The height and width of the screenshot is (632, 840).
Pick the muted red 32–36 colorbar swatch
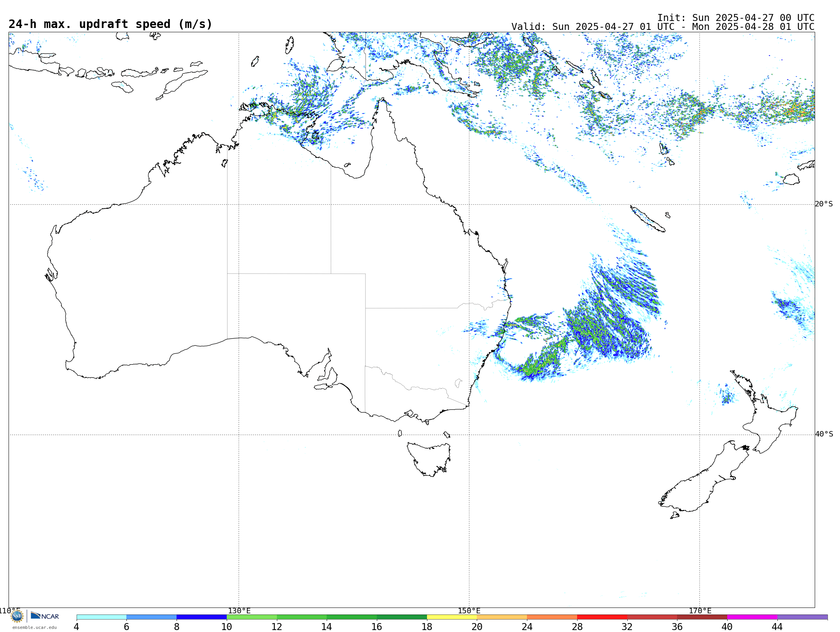[652, 617]
